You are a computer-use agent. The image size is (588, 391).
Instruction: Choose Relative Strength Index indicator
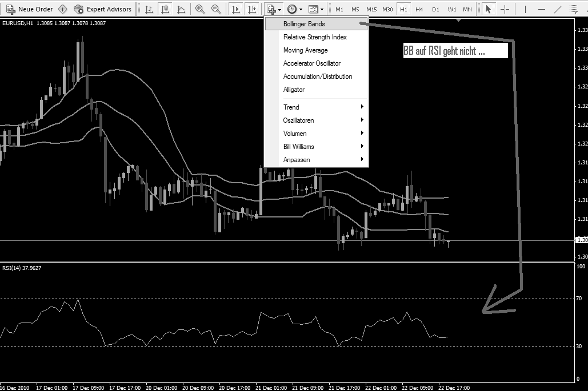click(317, 37)
